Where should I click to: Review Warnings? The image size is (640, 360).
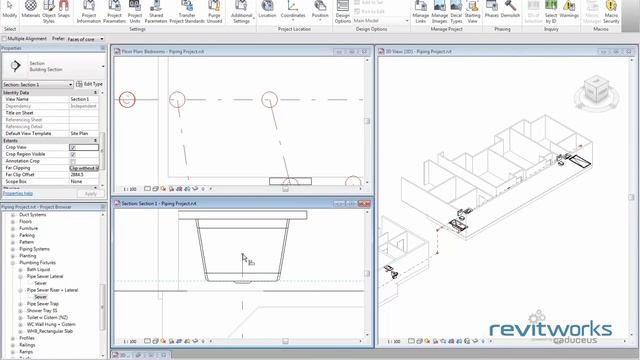point(569,10)
